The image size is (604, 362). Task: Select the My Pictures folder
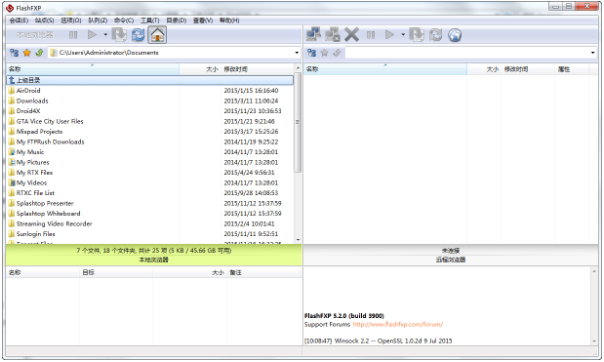pos(150,163)
